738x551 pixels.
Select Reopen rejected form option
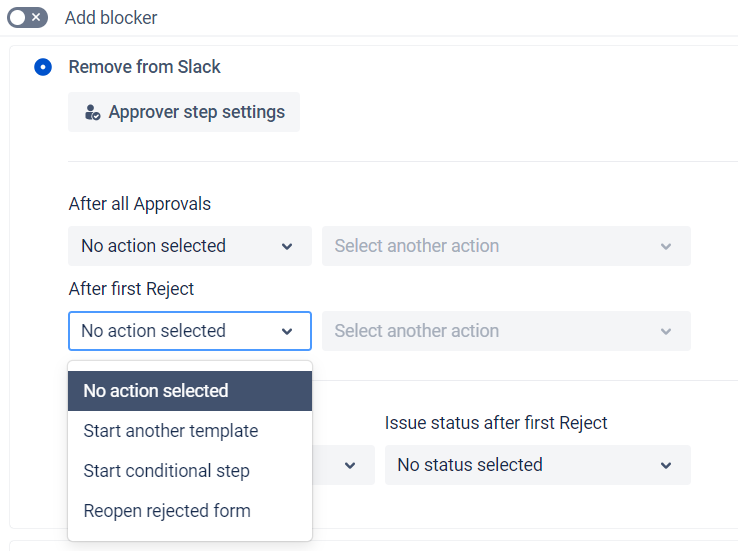coord(167,511)
